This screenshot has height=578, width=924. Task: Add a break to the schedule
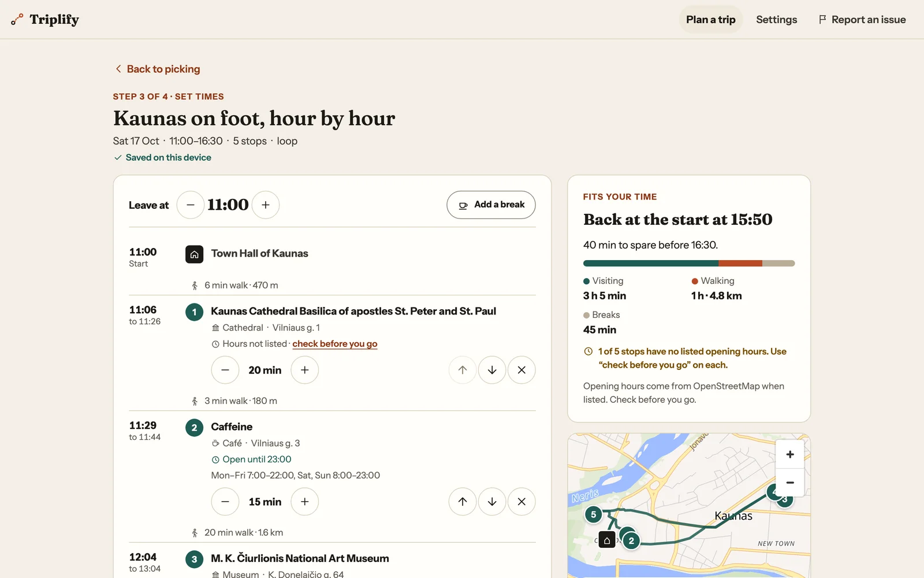point(491,205)
